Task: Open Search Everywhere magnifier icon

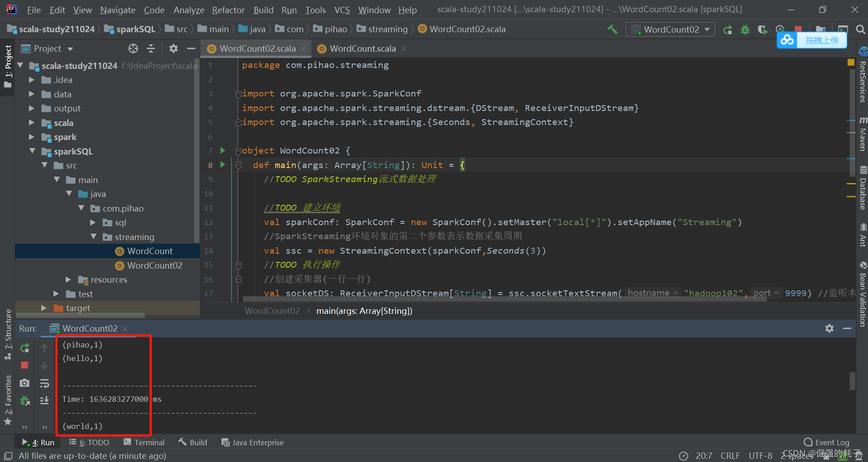Action: (860, 30)
